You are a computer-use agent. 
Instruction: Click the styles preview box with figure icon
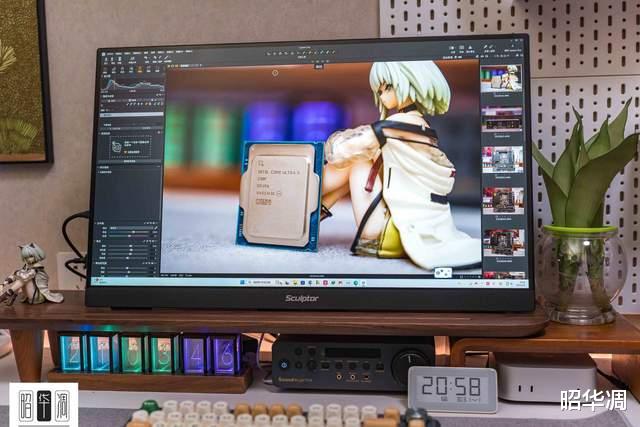(131, 147)
